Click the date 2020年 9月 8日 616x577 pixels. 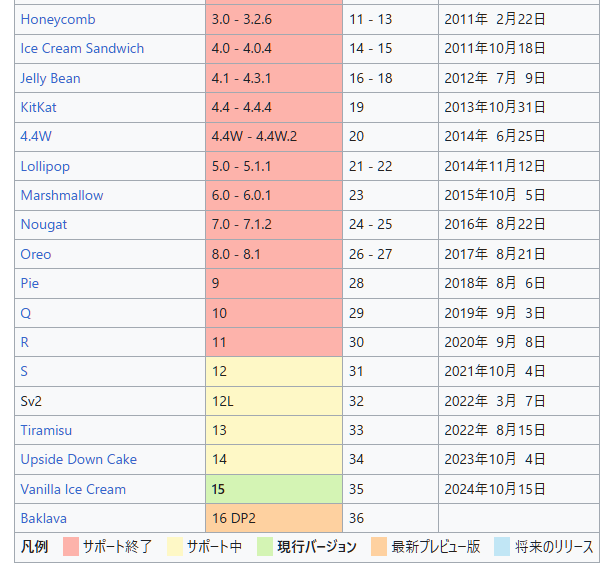495,342
